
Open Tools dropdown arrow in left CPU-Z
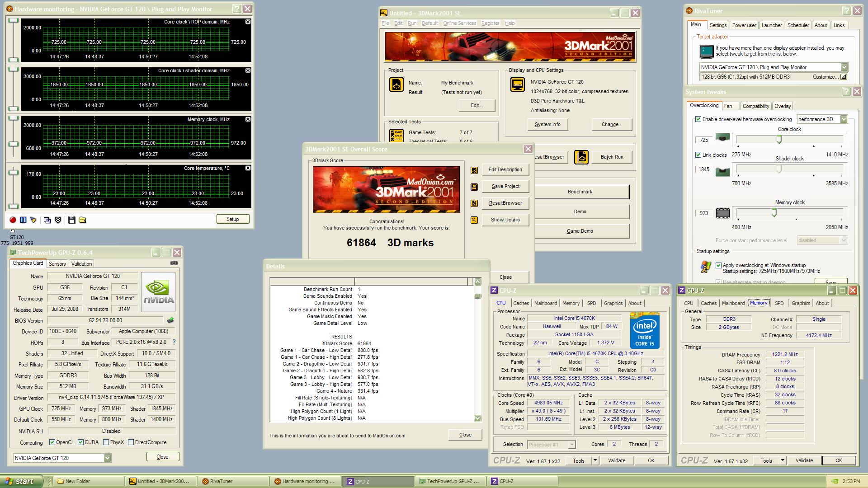[x=595, y=460]
